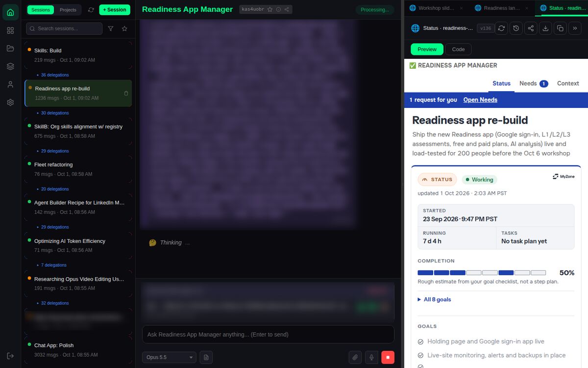Screen dimensions: 588x368
Task: Open the Opus 5.5 model dropdown
Action: 169,357
